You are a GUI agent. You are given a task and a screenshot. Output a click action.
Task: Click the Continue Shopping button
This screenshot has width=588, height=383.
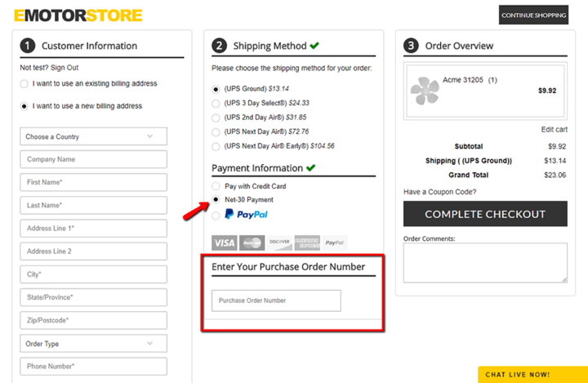click(533, 15)
